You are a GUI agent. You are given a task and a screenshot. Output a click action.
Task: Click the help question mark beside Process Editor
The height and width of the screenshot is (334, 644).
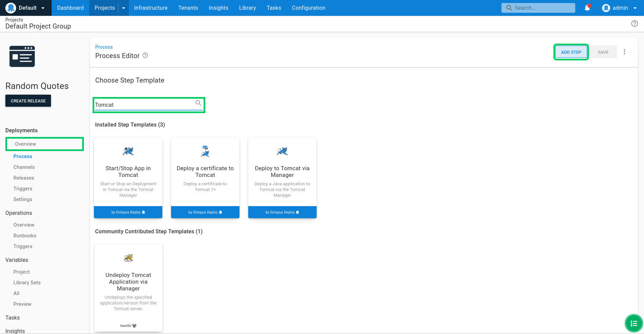145,55
